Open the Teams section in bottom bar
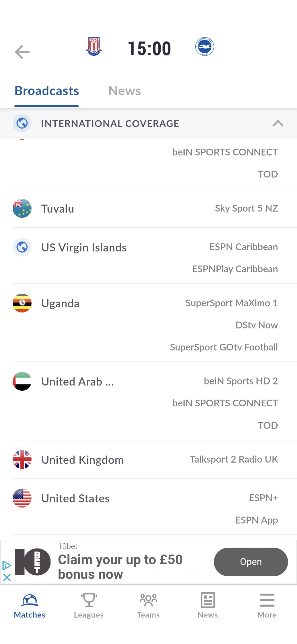Screen dimensions: 297x644 pyautogui.click(x=148, y=605)
